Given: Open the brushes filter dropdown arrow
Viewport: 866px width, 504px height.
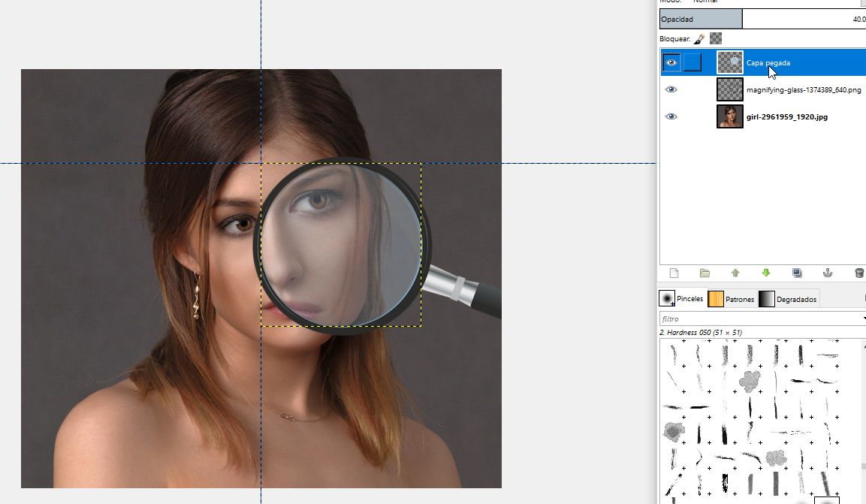Looking at the screenshot, I should point(861,318).
